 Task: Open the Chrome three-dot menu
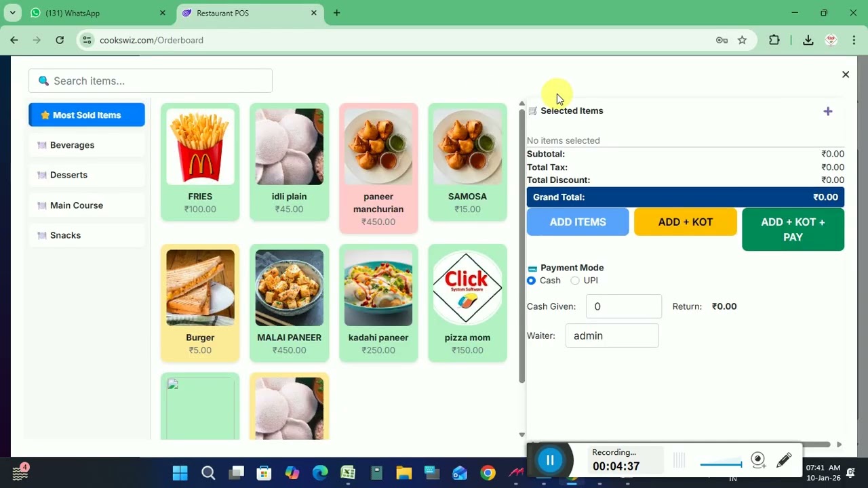point(854,40)
